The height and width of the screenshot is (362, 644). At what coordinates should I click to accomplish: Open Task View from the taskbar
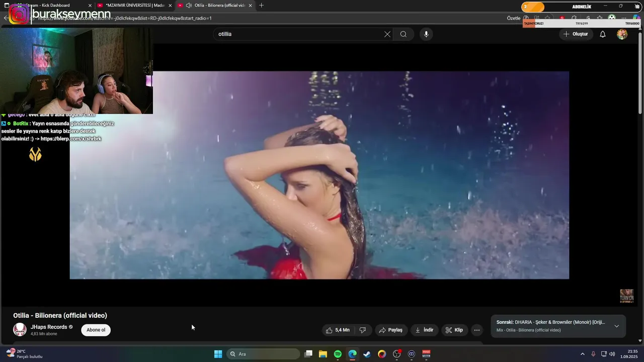(x=308, y=354)
